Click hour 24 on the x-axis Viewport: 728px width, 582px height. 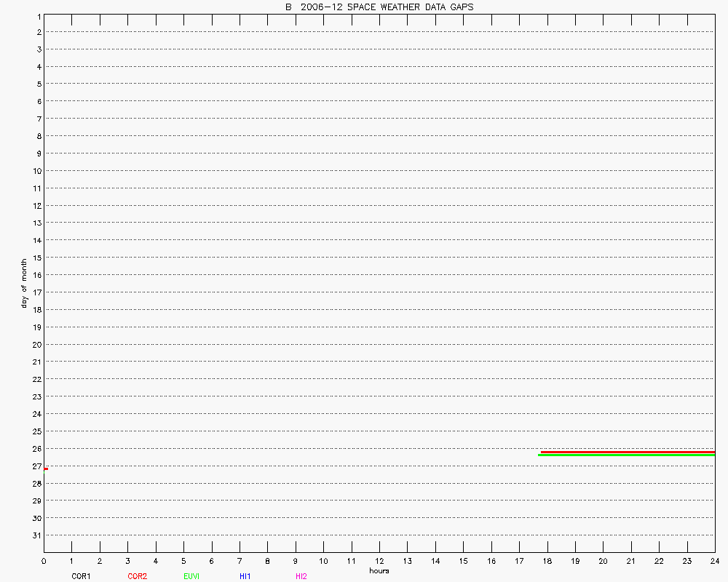(714, 562)
